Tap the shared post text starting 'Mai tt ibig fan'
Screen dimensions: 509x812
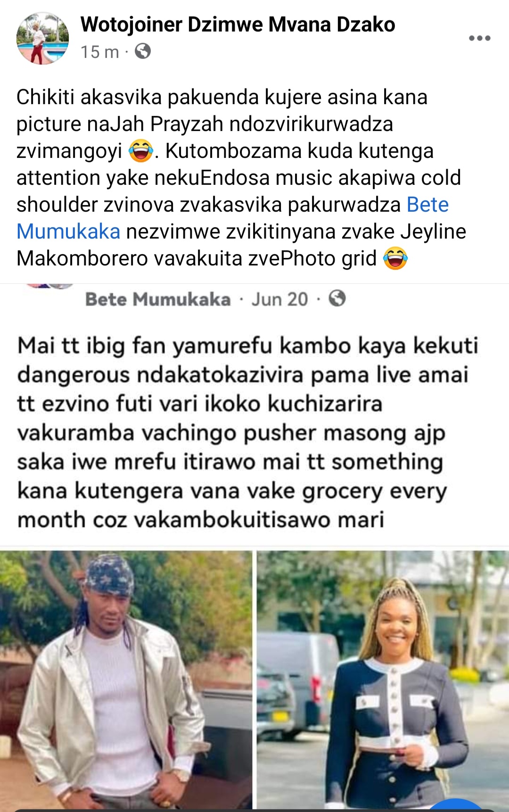click(248, 432)
